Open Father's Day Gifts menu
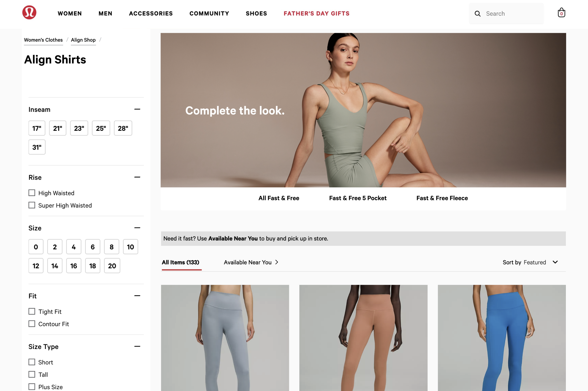The image size is (588, 391). point(317,13)
